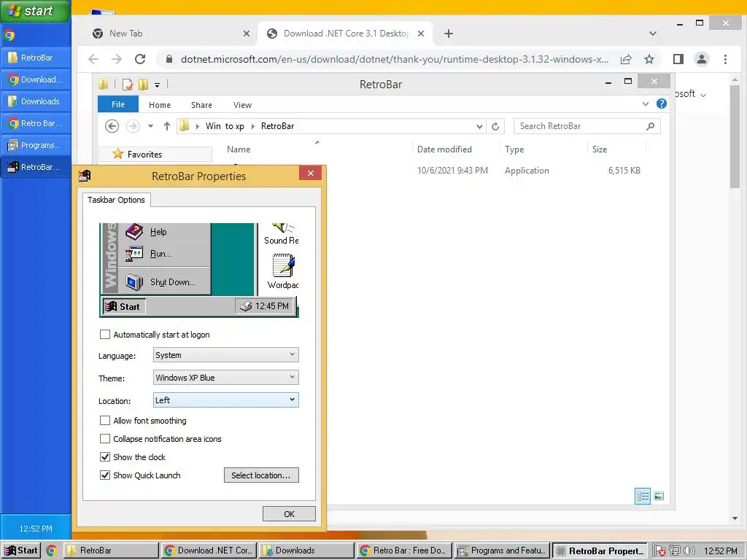Click the green XP start button
This screenshot has width=747, height=560.
pos(35,11)
